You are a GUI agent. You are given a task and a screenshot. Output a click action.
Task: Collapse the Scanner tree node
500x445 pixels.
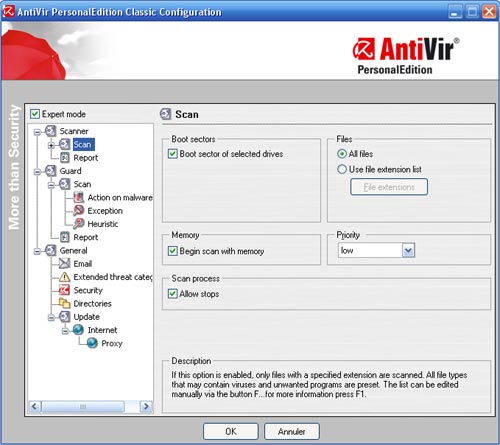click(x=37, y=132)
